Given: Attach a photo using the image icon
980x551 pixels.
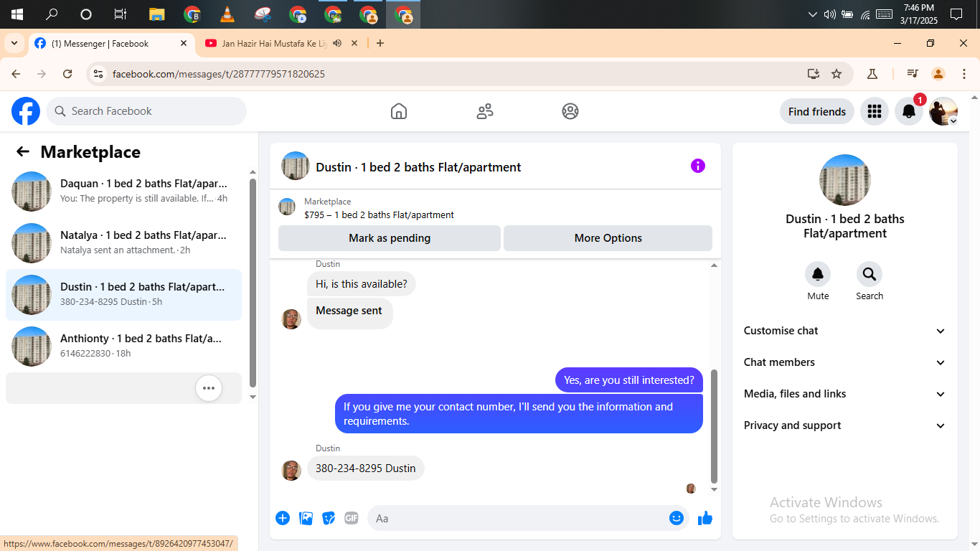Looking at the screenshot, I should (x=306, y=518).
